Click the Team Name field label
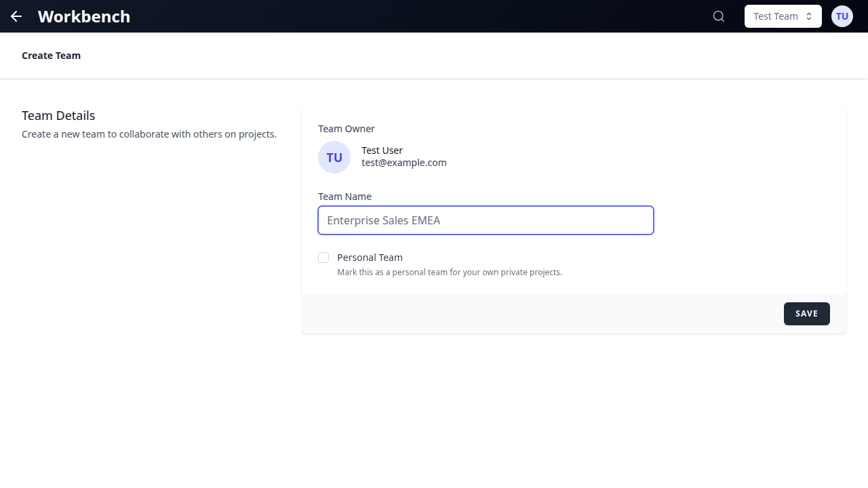The width and height of the screenshot is (868, 488). (344, 197)
